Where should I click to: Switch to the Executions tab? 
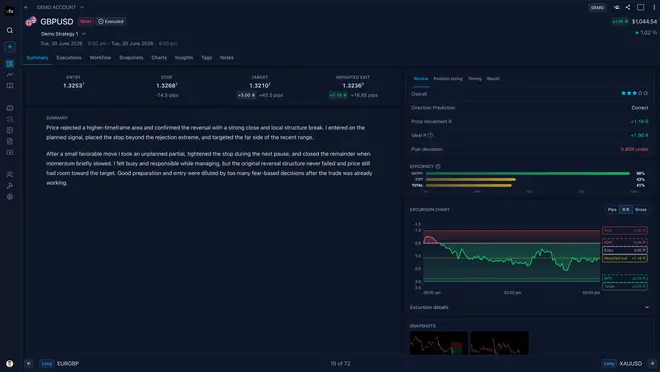click(x=69, y=58)
